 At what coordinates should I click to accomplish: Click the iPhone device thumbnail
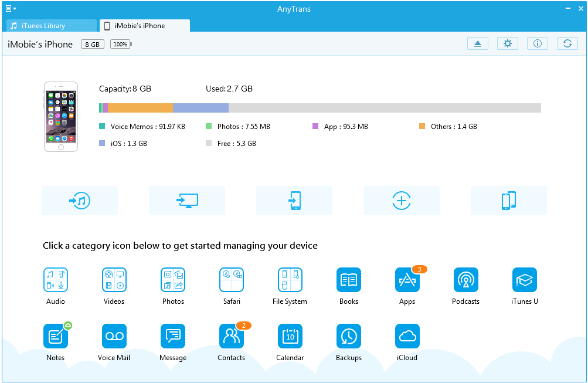coord(60,116)
